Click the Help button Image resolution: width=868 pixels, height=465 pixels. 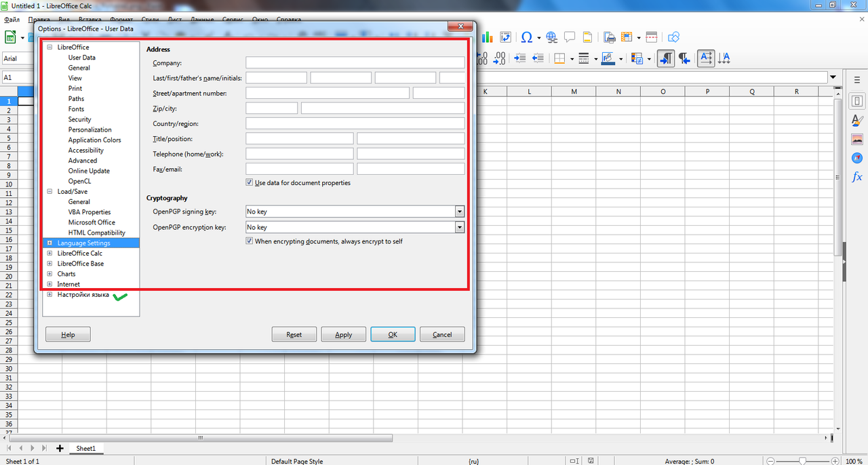coord(68,334)
